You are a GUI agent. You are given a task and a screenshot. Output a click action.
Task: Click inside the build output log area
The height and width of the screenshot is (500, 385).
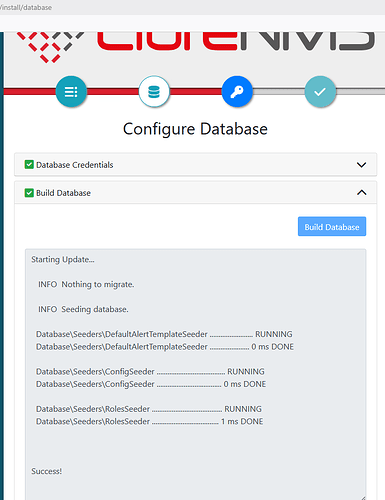point(195,374)
